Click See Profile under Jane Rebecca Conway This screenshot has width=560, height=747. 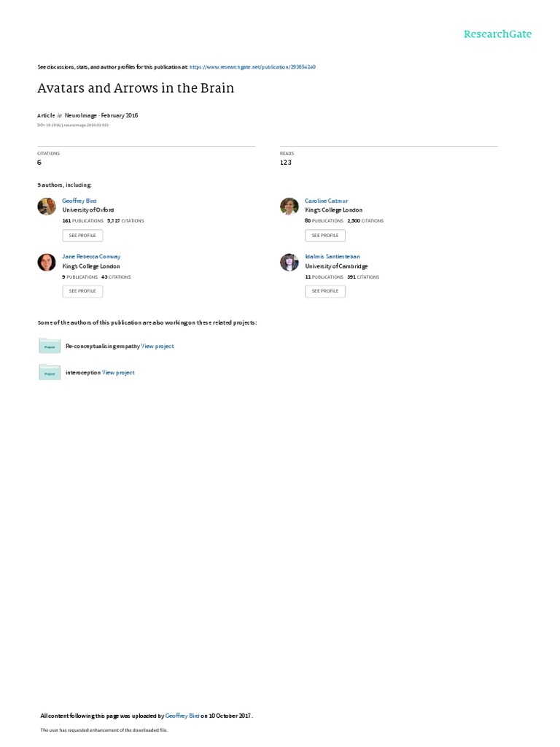coord(82,291)
